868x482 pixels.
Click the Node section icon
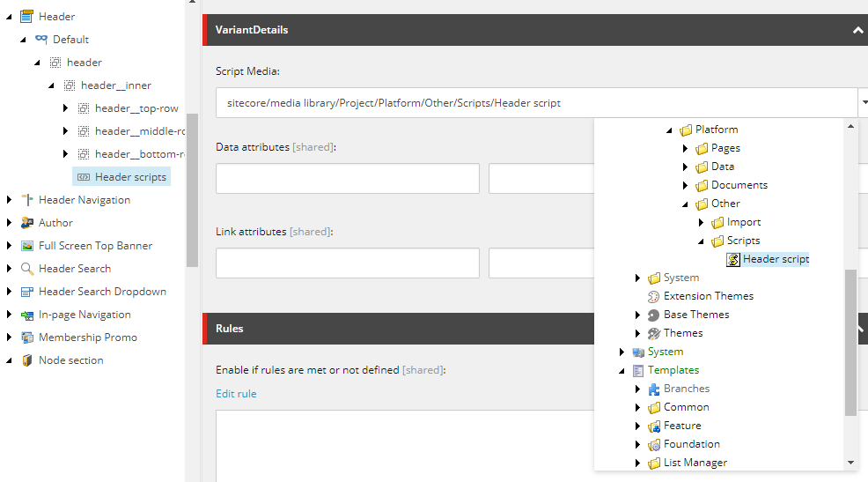point(26,360)
